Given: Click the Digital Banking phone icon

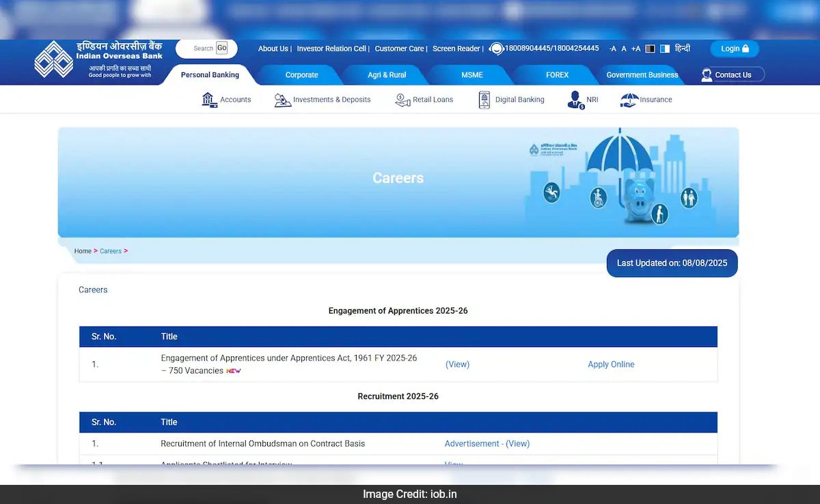Looking at the screenshot, I should 484,100.
